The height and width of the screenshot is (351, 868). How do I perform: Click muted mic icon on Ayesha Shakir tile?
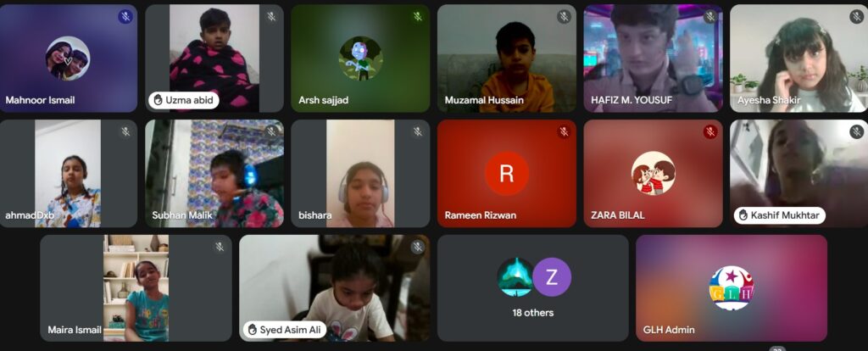(856, 17)
